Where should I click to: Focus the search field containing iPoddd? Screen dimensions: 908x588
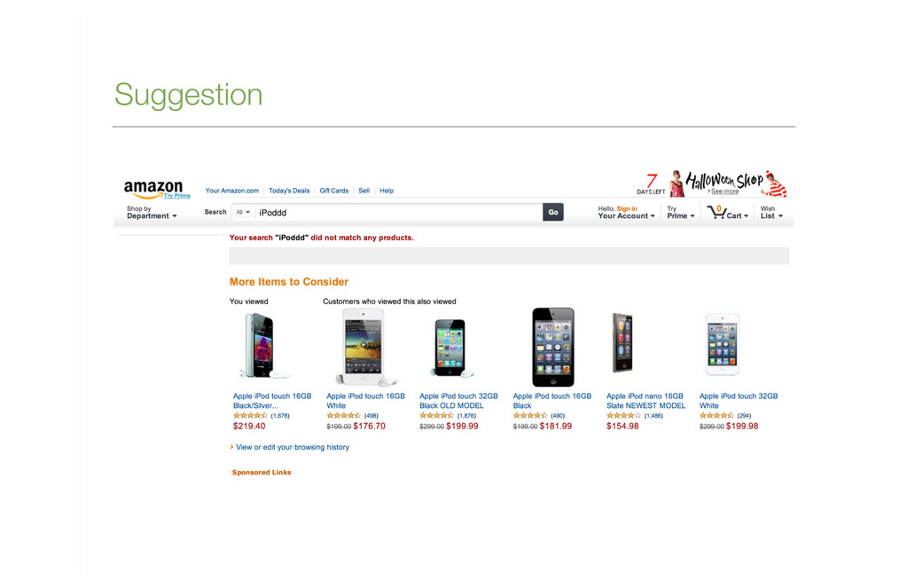(x=398, y=213)
